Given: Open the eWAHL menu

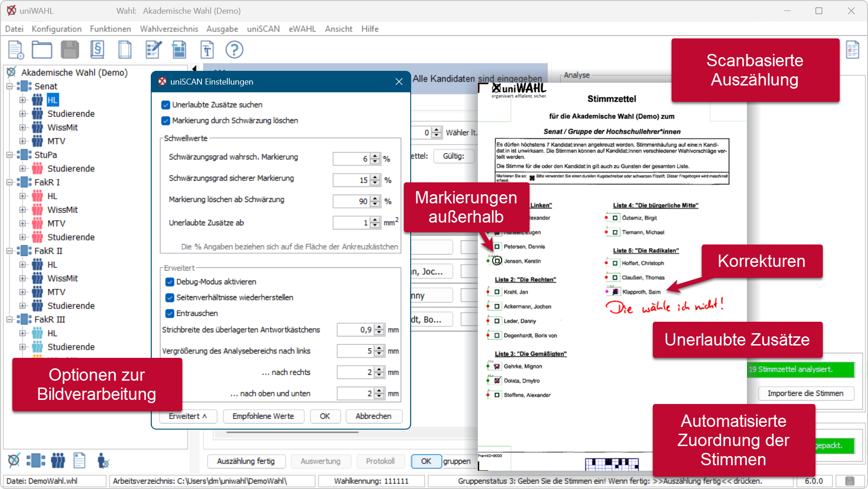Looking at the screenshot, I should (302, 29).
